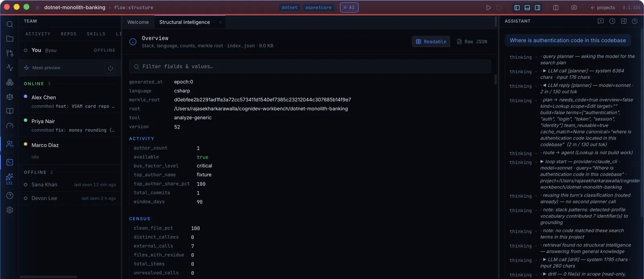Click the Filter fields & values input
644x279 pixels.
coord(310,66)
